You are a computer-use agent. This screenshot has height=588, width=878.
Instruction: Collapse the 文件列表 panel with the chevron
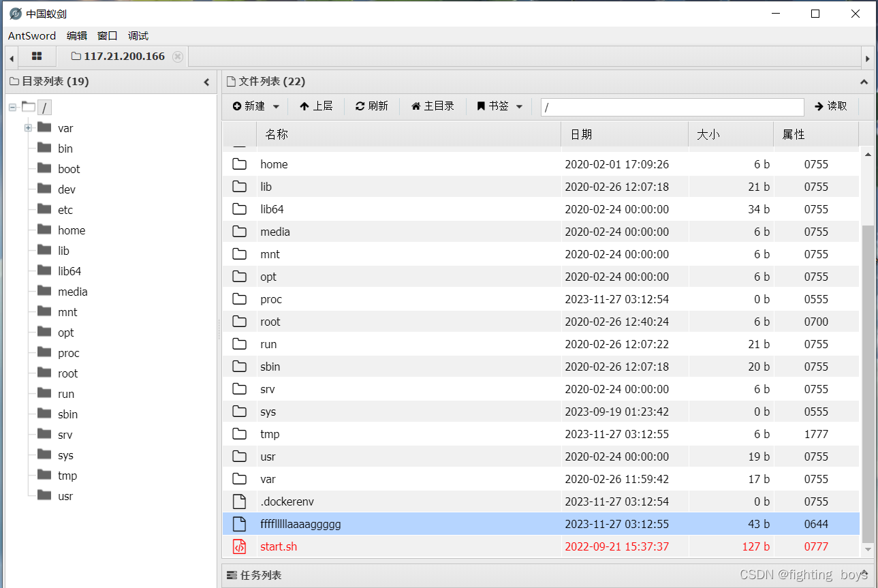coord(863,80)
